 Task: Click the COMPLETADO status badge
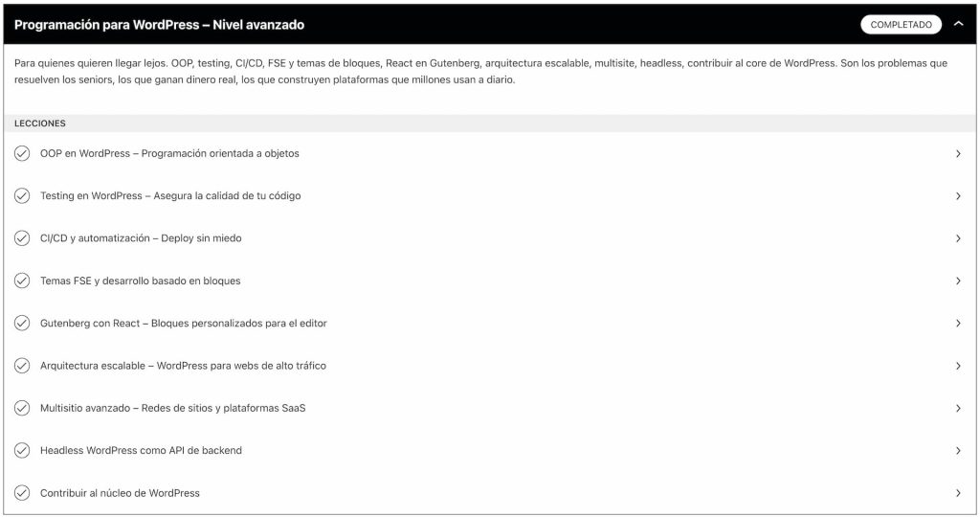[901, 25]
